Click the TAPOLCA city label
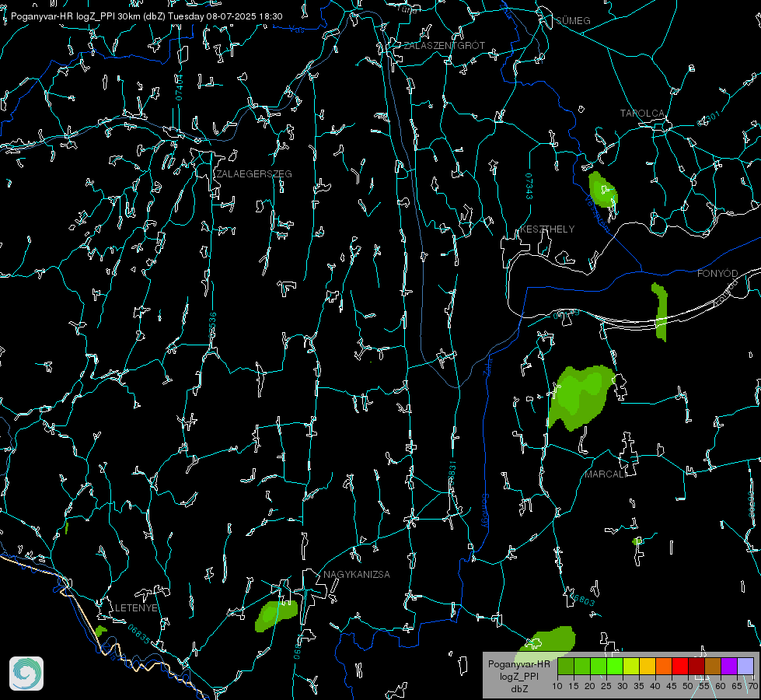This screenshot has height=700, width=761. (642, 114)
